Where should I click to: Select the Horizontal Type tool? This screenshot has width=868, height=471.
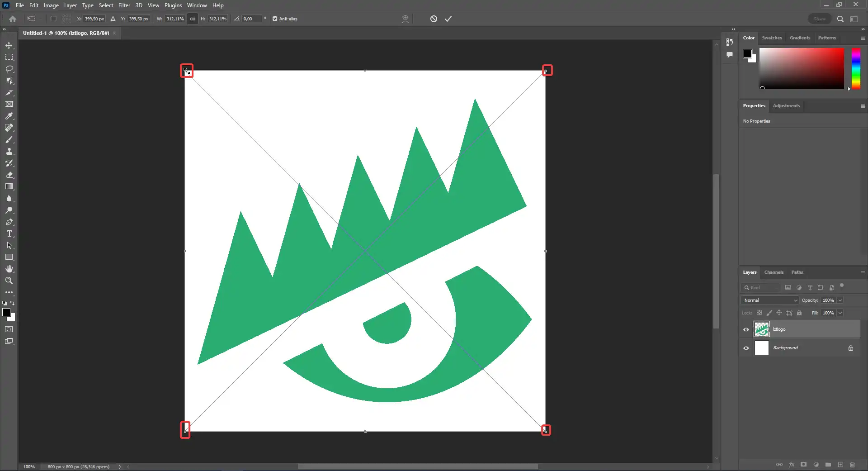[x=9, y=234]
